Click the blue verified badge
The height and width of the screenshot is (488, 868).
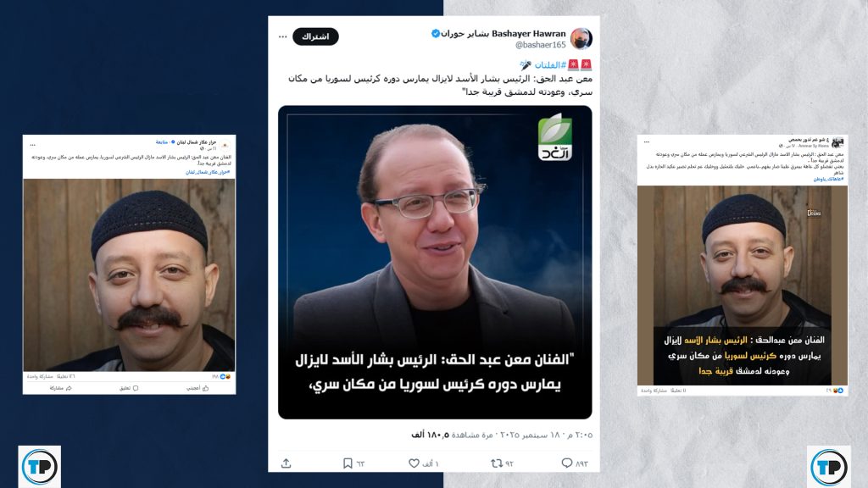click(436, 34)
